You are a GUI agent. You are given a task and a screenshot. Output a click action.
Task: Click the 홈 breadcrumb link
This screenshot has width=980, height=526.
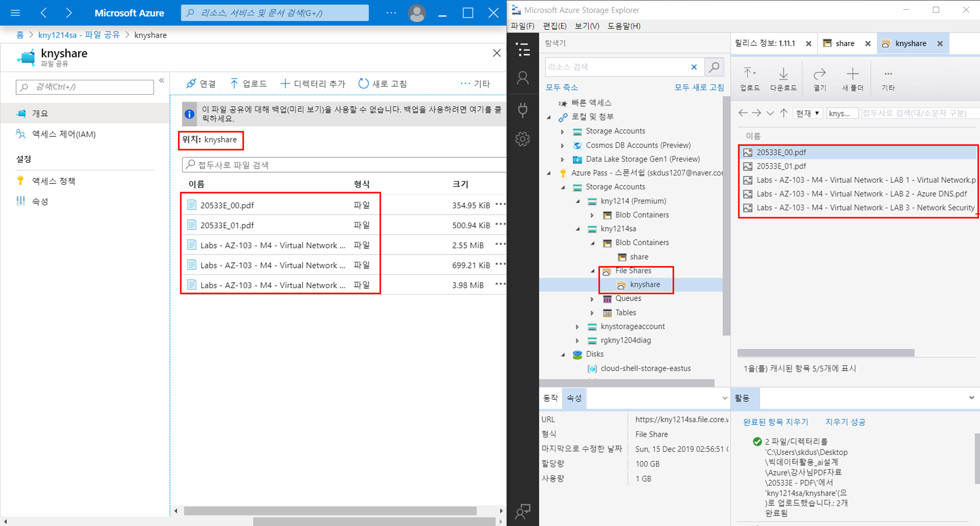(x=20, y=35)
